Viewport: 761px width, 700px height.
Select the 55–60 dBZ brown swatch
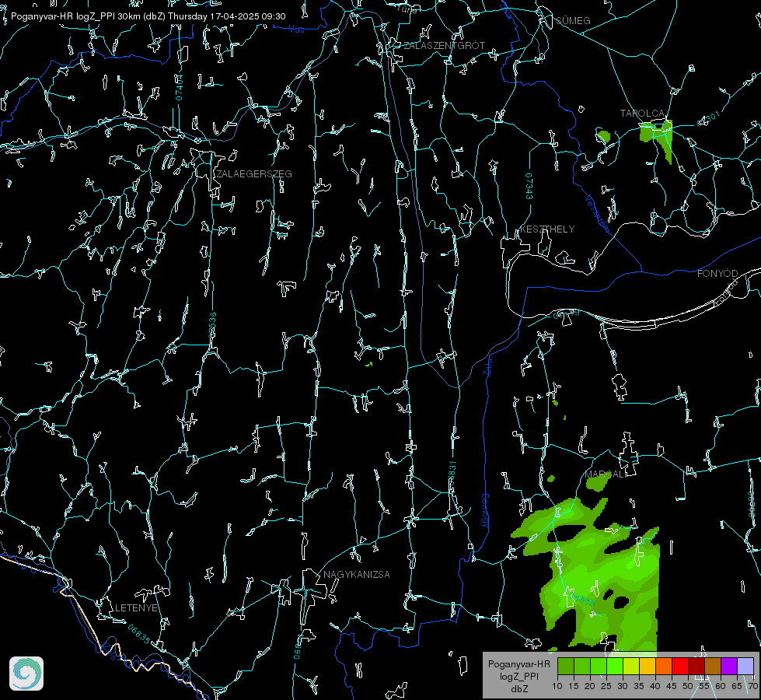713,667
